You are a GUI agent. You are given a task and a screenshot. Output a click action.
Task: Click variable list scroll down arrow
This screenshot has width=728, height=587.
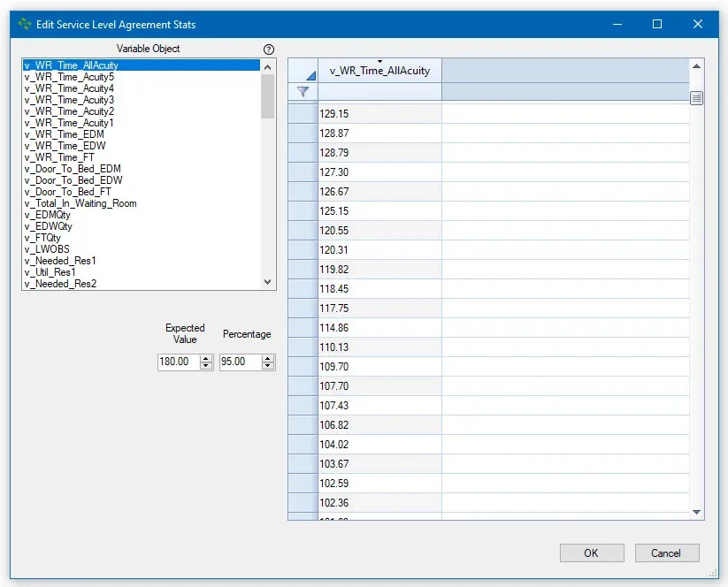(267, 282)
